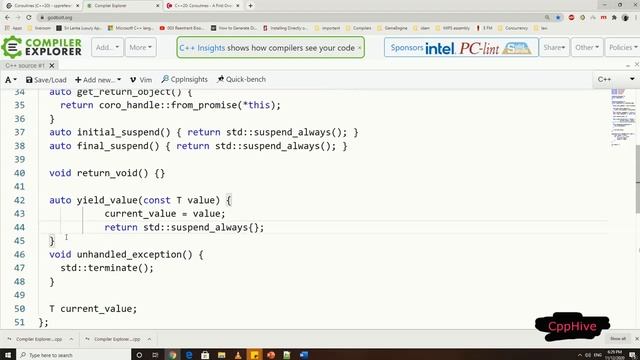The image size is (640, 360).
Task: Open the GameEngine bookmark folder
Action: 392,28
